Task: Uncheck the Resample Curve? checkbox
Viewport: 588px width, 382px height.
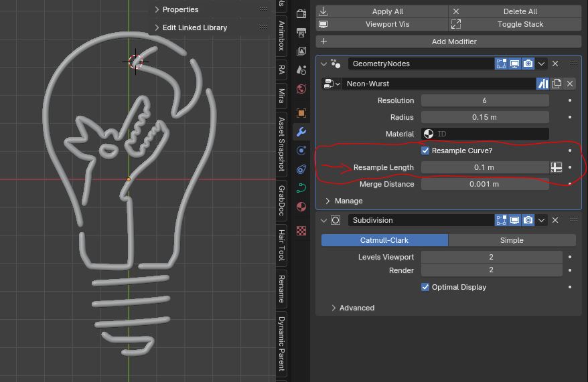Action: [x=425, y=151]
